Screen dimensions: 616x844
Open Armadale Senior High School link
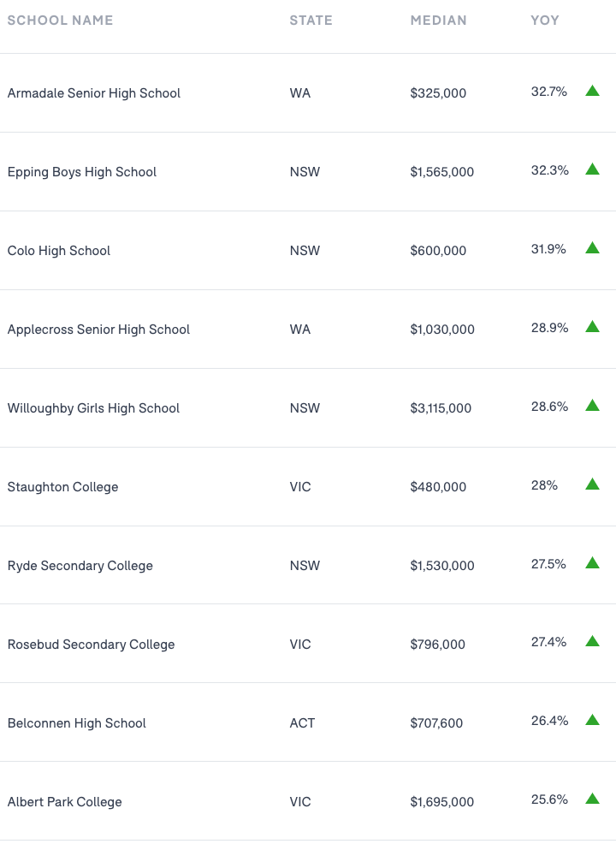click(94, 93)
